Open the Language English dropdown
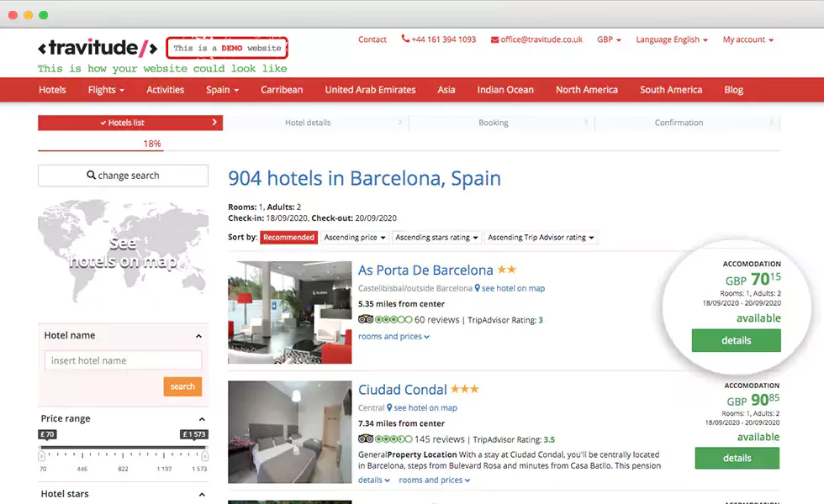 672,39
